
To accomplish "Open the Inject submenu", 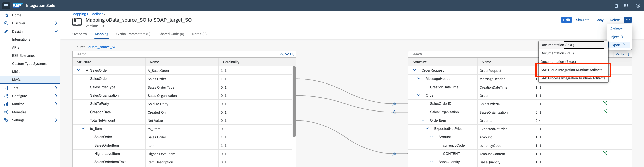I will 617,37.
